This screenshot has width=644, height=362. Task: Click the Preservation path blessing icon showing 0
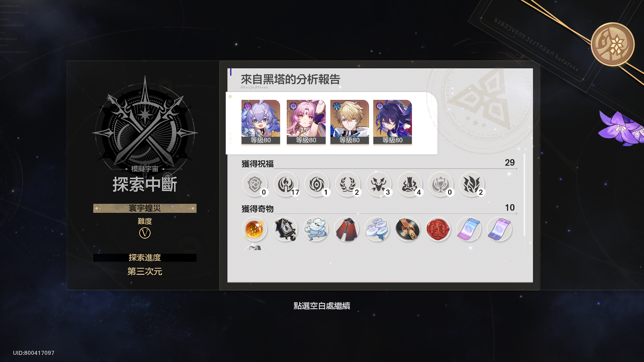(x=255, y=184)
